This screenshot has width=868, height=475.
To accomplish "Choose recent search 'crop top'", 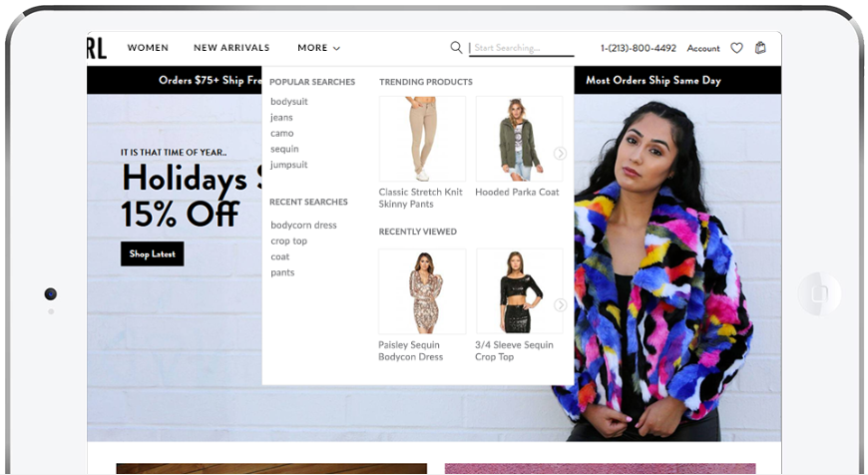I will [288, 241].
